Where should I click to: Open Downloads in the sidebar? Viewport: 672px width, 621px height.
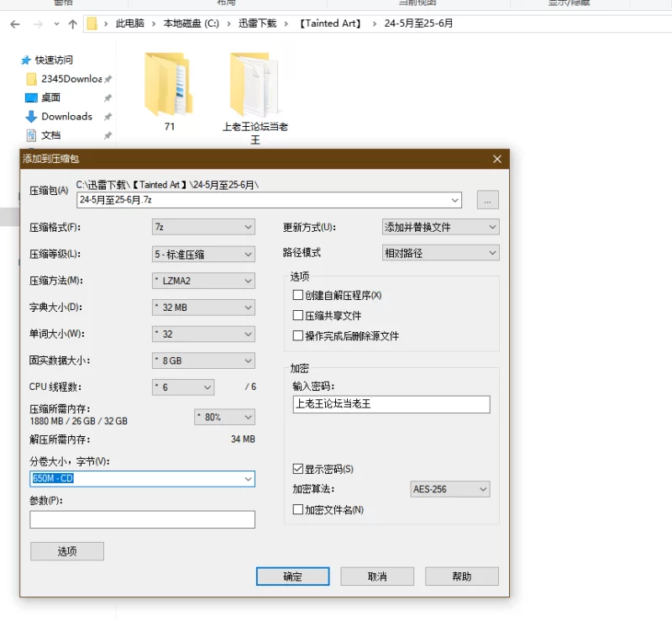tap(66, 117)
